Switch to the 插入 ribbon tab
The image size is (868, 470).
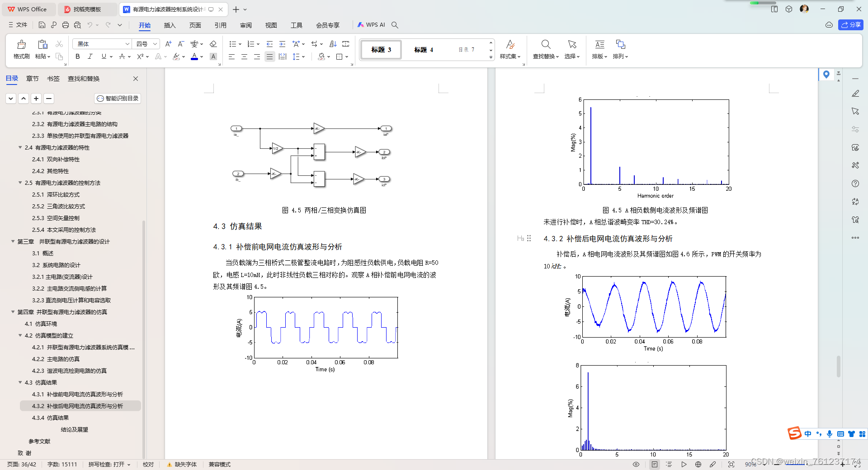[x=170, y=25]
